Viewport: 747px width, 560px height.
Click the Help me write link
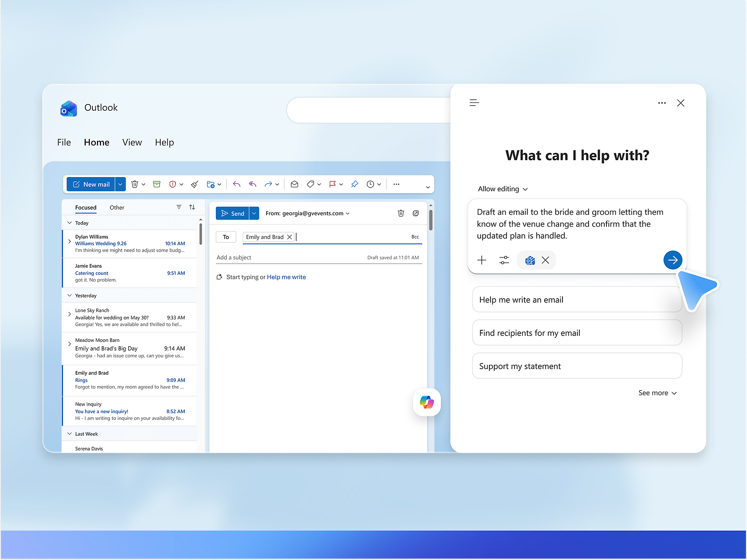pyautogui.click(x=286, y=277)
